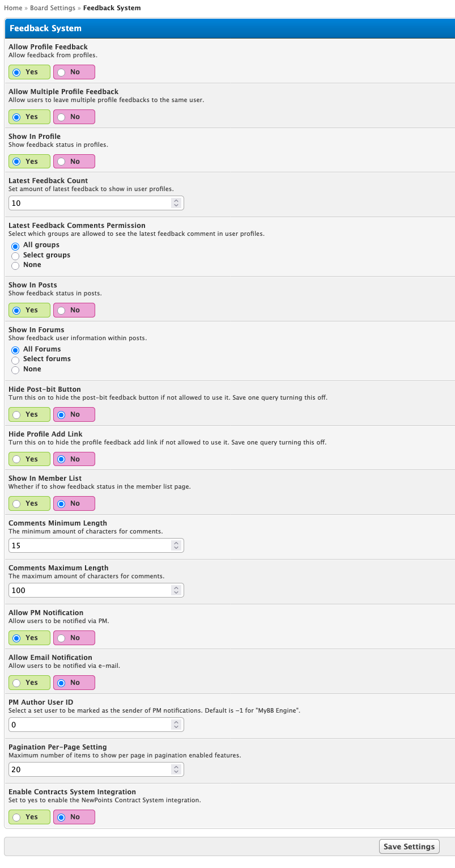The height and width of the screenshot is (868, 455).
Task: Set Show In Profile to No
Action: point(74,162)
